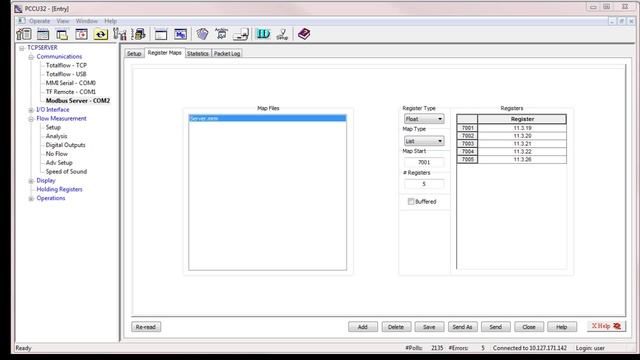This screenshot has height=360, width=640.
Task: Open the Operate menu
Action: 39,21
